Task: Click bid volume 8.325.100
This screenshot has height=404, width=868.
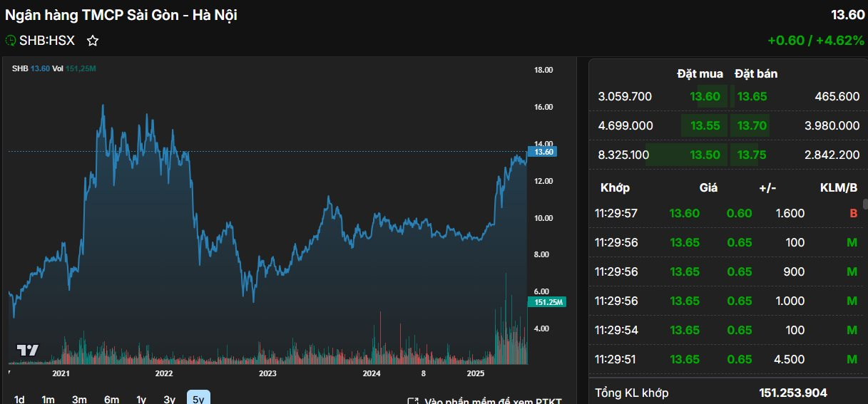Action: (623, 155)
